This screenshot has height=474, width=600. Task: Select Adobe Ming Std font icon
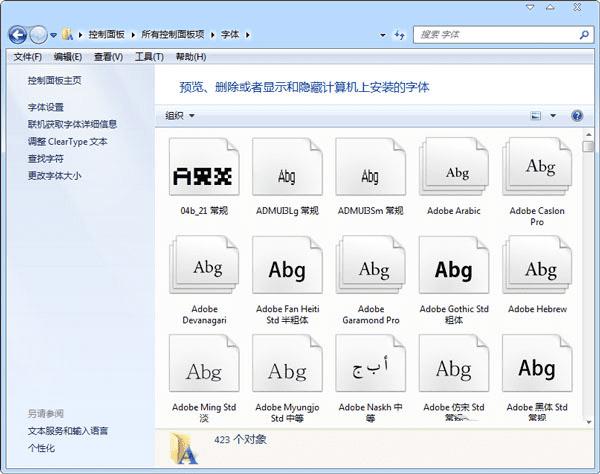[204, 363]
